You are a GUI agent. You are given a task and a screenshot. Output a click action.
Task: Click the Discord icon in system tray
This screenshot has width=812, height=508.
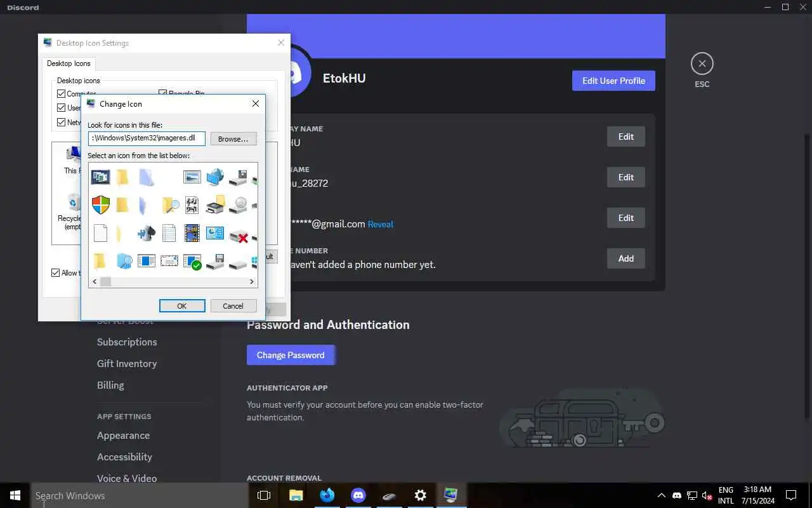coord(677,495)
